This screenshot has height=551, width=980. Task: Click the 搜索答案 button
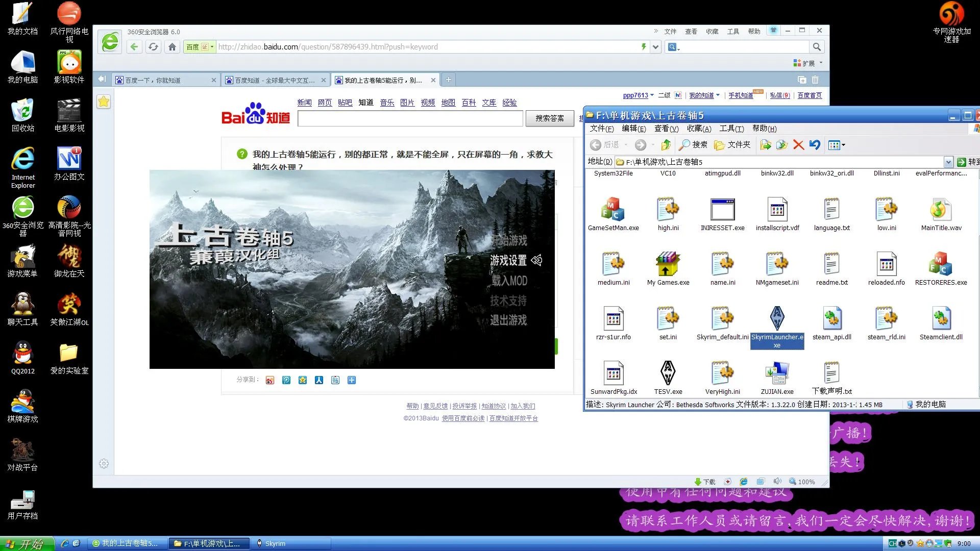pos(549,118)
